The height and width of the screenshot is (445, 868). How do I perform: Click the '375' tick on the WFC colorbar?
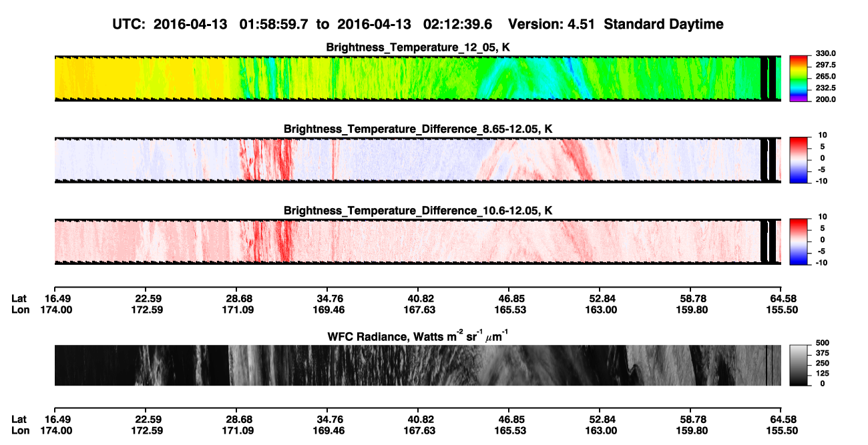pos(822,353)
